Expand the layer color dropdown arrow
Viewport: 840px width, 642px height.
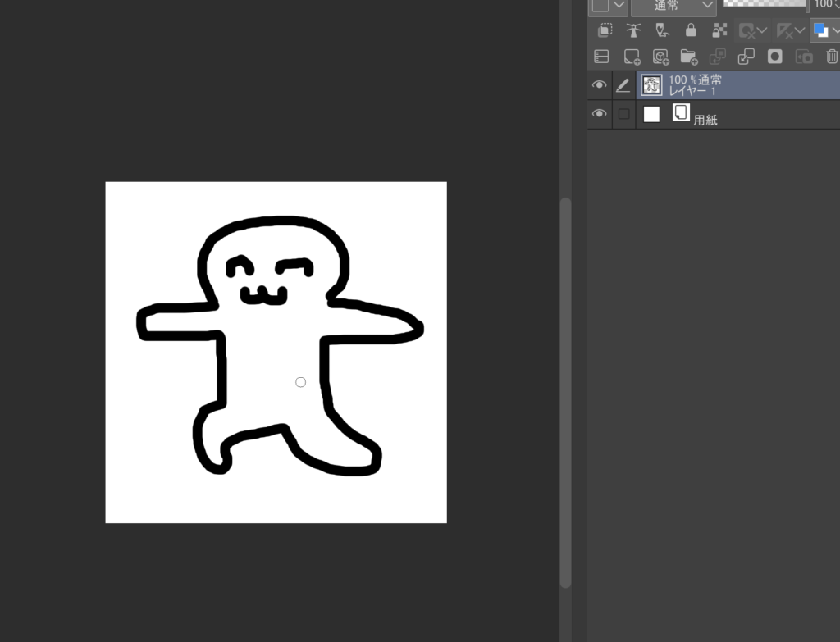(x=835, y=30)
